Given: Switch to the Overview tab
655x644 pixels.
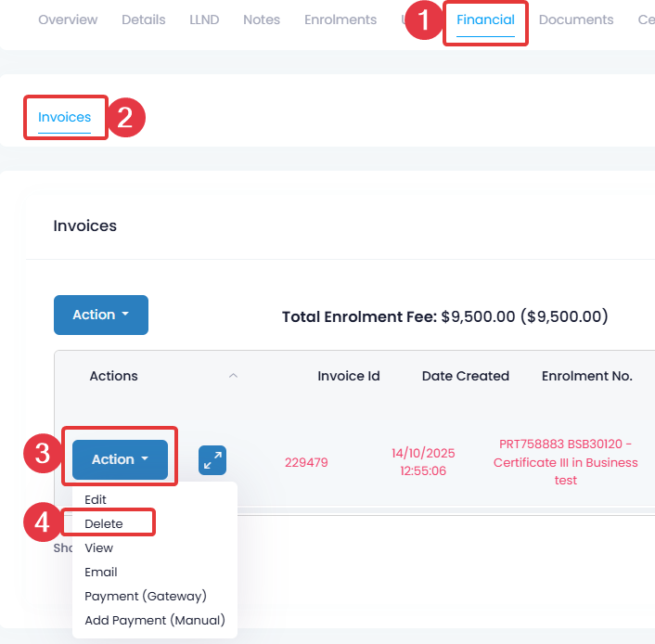Looking at the screenshot, I should (x=69, y=19).
